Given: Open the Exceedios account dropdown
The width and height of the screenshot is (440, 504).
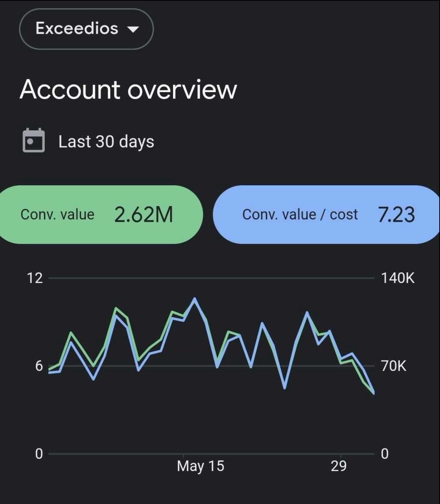Looking at the screenshot, I should [x=86, y=29].
